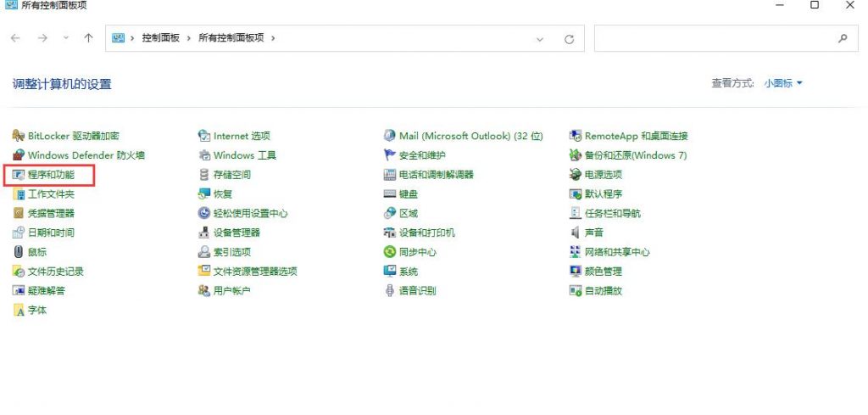
Task: Open the 设备管理器 icon
Action: (203, 233)
